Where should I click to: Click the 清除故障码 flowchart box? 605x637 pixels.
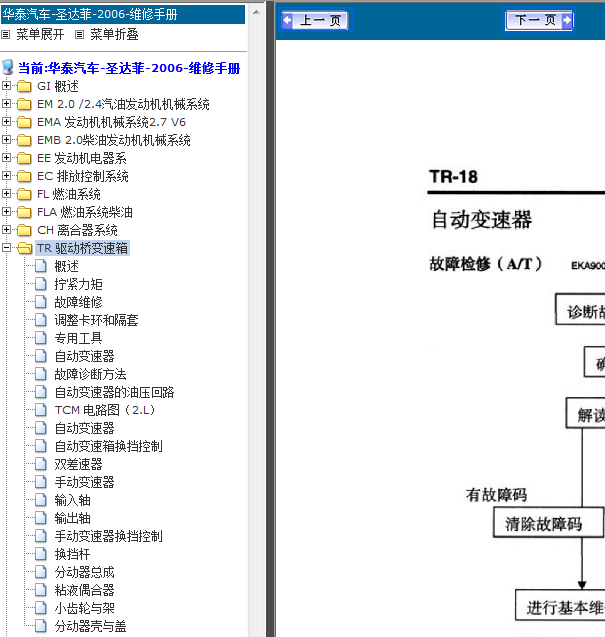click(x=548, y=523)
